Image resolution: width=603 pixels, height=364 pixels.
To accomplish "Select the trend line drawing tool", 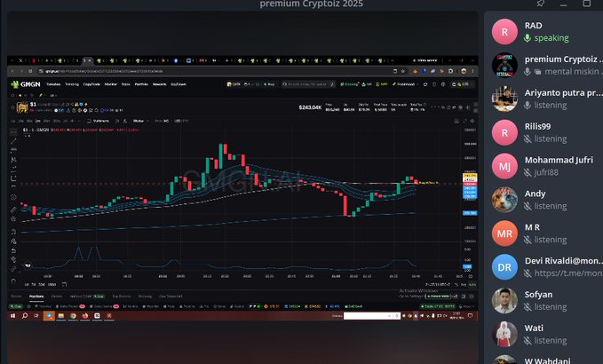I will coord(13,141).
